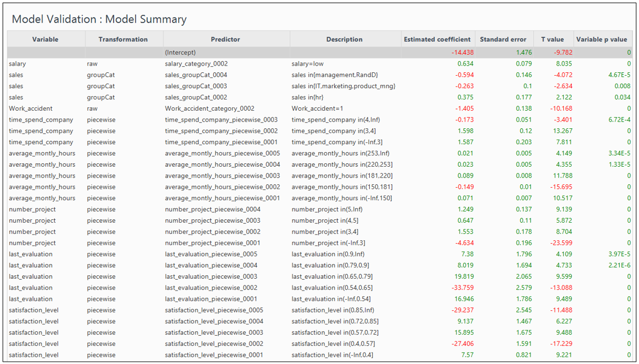Image resolution: width=639 pixels, height=364 pixels.
Task: Click the Standard error header
Action: 503,40
